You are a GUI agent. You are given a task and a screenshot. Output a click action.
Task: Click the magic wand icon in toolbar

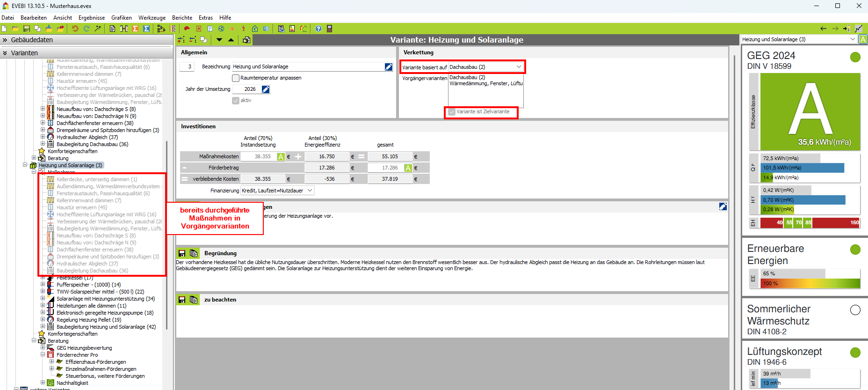click(98, 29)
